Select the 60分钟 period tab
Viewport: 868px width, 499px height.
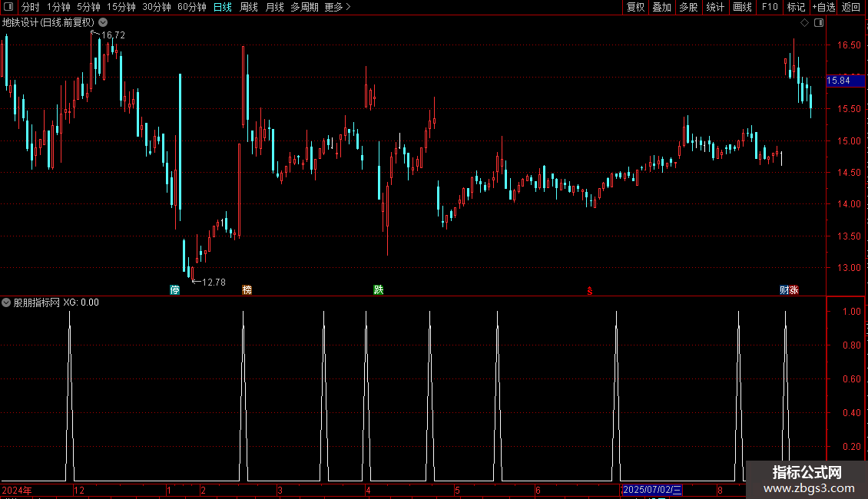(192, 7)
